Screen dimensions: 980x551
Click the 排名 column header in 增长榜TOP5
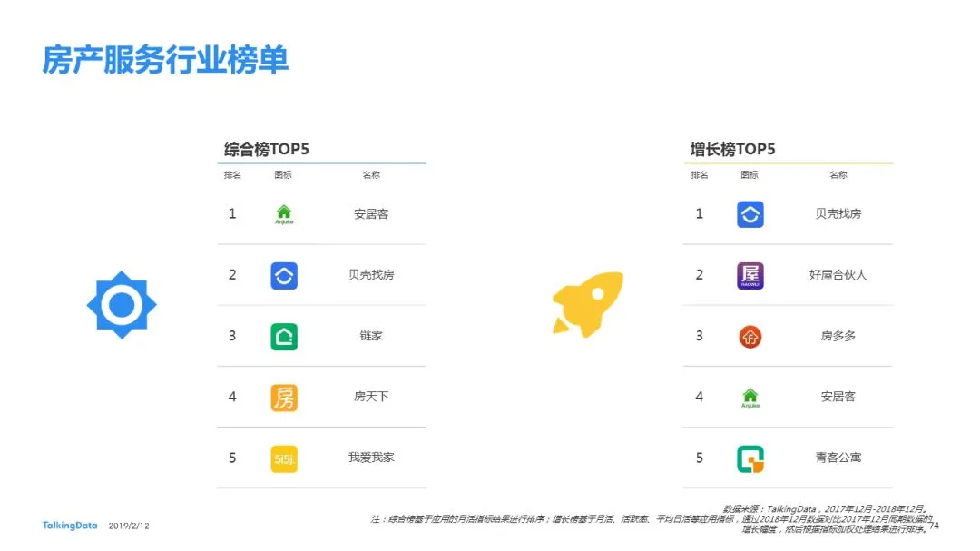(700, 175)
